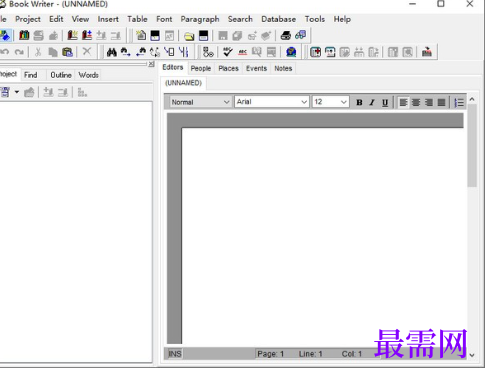Set paragraph alignment to center

tap(416, 102)
